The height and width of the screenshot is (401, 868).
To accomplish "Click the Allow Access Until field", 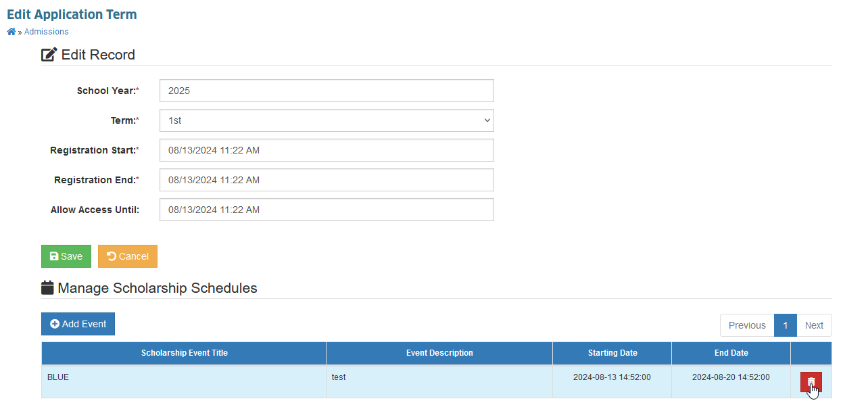I will (x=327, y=210).
